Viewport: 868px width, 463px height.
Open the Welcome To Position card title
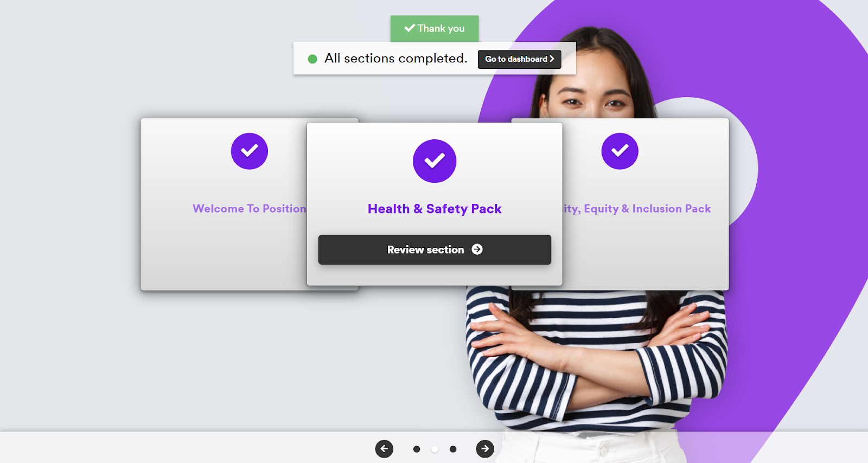(x=250, y=209)
